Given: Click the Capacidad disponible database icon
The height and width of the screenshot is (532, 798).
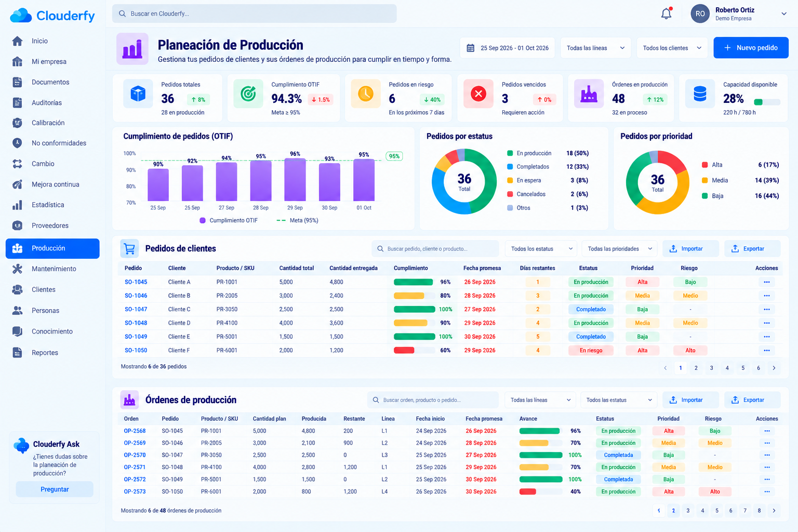Looking at the screenshot, I should point(700,94).
